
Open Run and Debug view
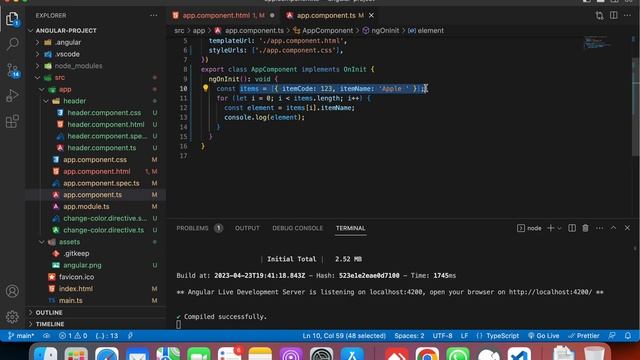(12, 96)
